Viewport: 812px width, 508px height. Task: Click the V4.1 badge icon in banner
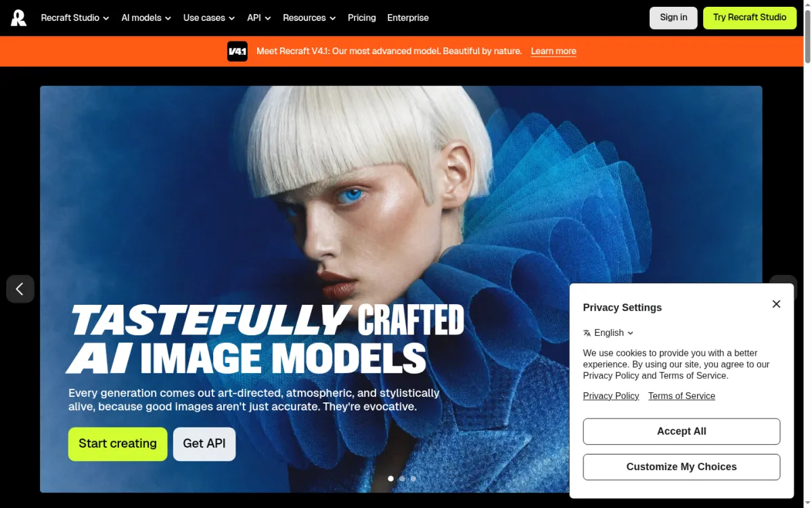click(237, 51)
